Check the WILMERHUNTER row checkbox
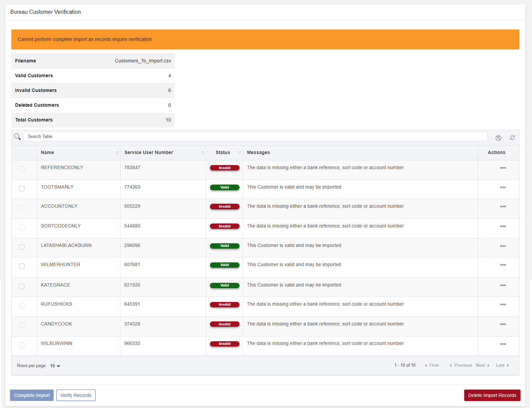The width and height of the screenshot is (532, 408). pos(22,266)
